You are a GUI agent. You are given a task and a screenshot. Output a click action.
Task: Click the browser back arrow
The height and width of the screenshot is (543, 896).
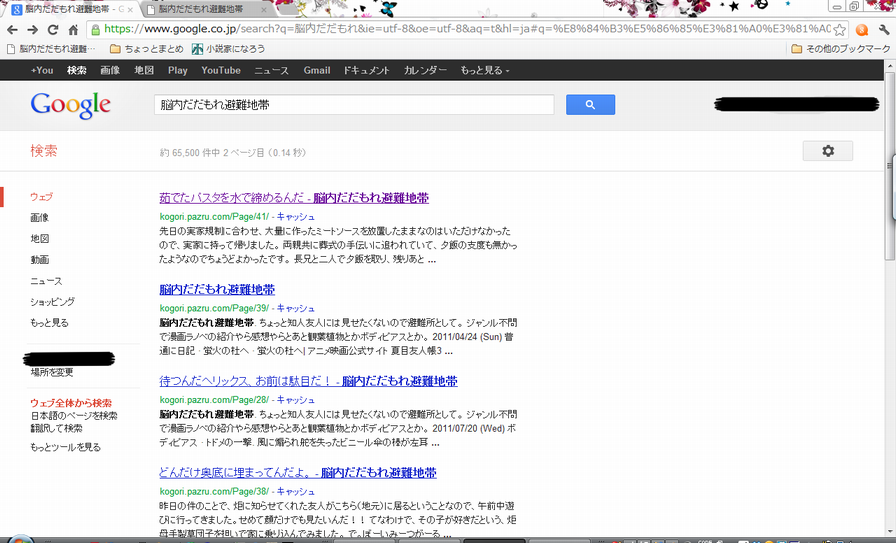pos(13,30)
